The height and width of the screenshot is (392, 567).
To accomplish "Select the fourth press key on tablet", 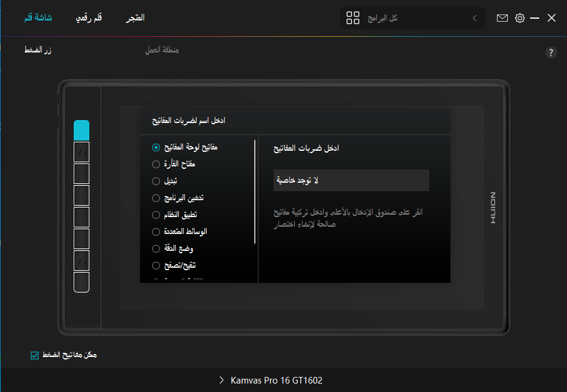I will click(x=82, y=195).
